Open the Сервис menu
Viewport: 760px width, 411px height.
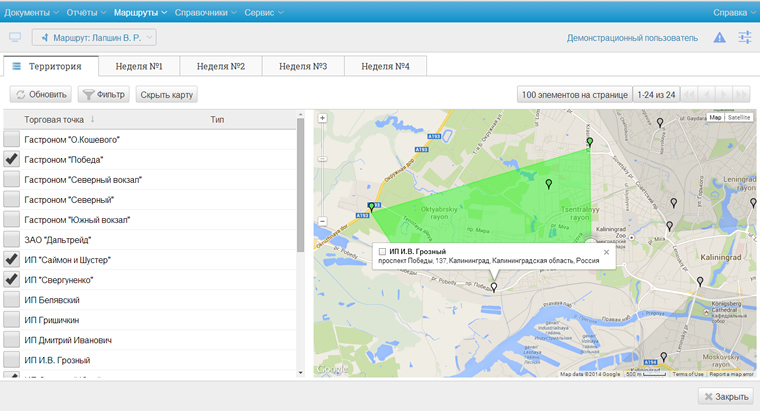[x=264, y=13]
